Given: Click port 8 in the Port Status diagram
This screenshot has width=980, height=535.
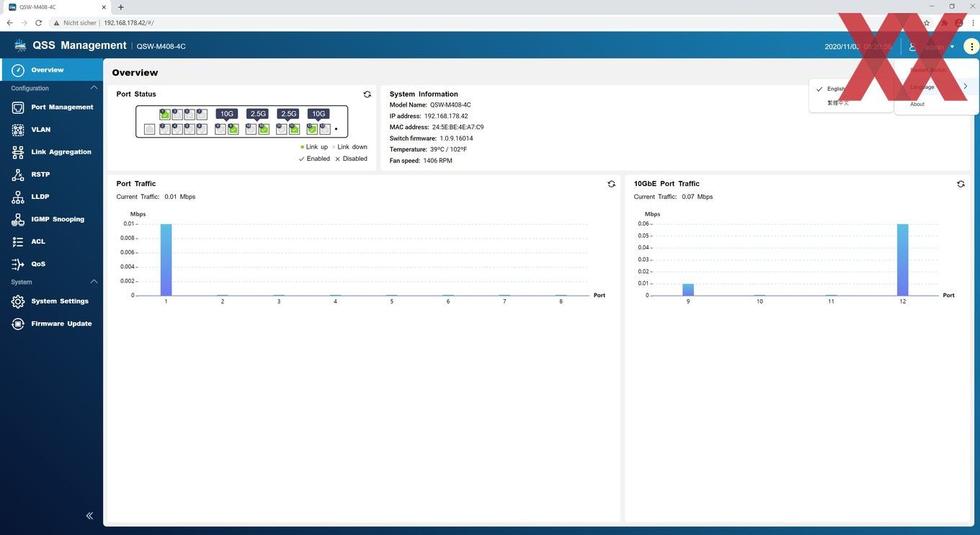Looking at the screenshot, I should click(202, 129).
